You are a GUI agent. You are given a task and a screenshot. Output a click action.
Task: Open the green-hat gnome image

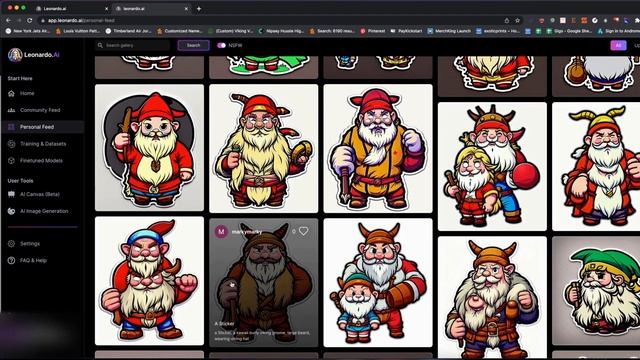pos(596,291)
